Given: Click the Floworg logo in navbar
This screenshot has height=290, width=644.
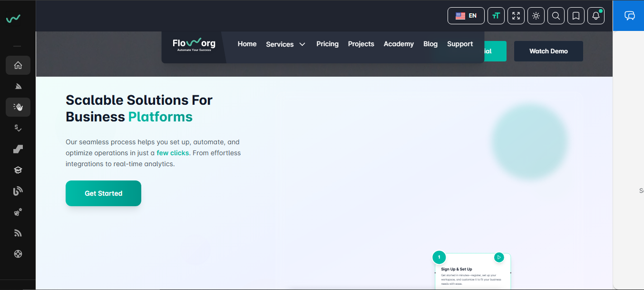Looking at the screenshot, I should click(194, 44).
